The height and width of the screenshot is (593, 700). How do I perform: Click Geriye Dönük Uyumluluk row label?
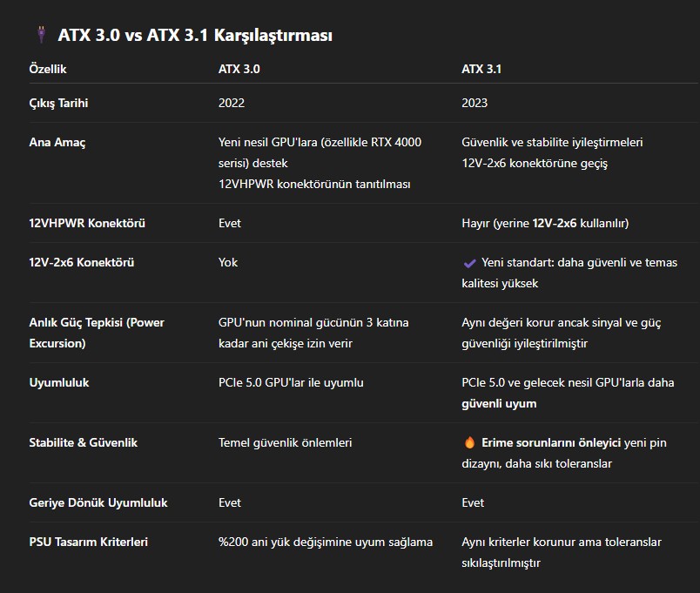[x=98, y=502]
